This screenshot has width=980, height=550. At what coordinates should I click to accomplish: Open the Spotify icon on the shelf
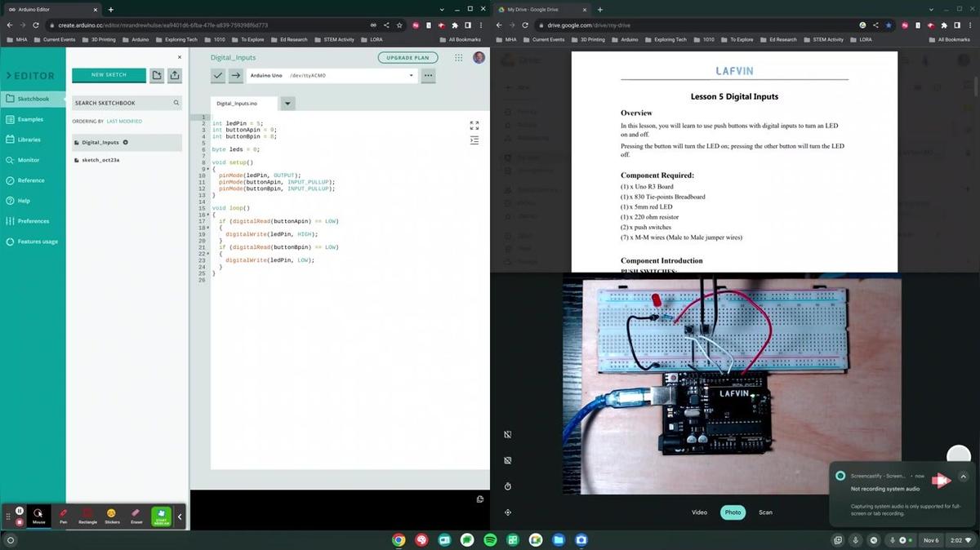click(x=490, y=540)
